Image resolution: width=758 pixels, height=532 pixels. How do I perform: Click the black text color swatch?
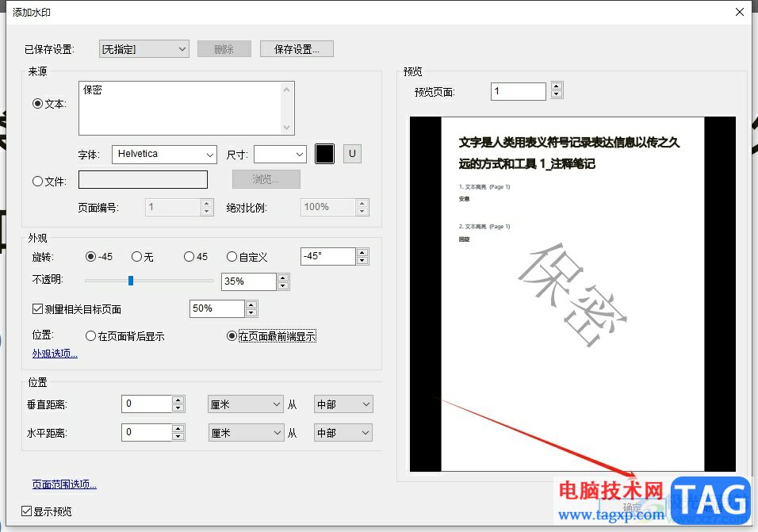pos(324,154)
